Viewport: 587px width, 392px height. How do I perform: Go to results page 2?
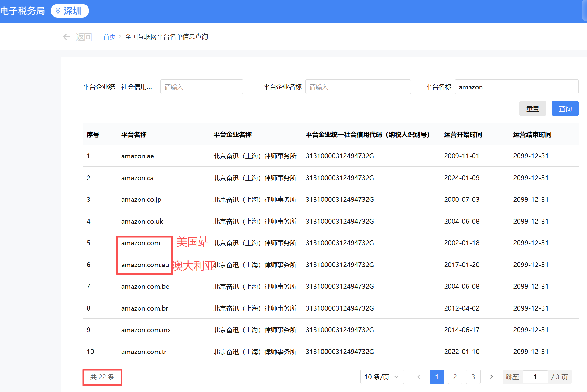(455, 377)
